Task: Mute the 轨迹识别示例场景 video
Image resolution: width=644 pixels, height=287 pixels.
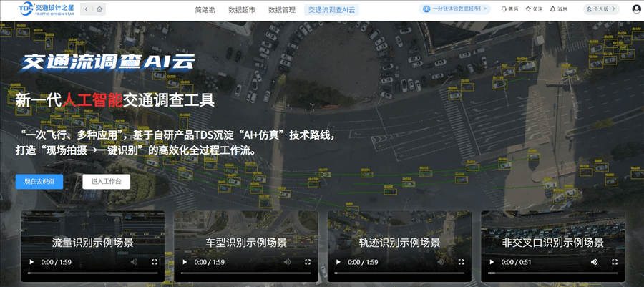Action: coord(441,262)
